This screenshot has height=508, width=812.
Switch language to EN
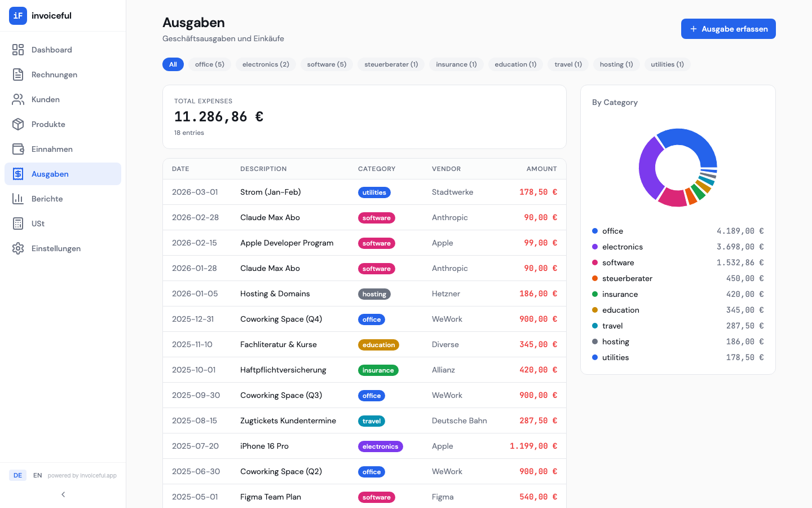click(37, 475)
